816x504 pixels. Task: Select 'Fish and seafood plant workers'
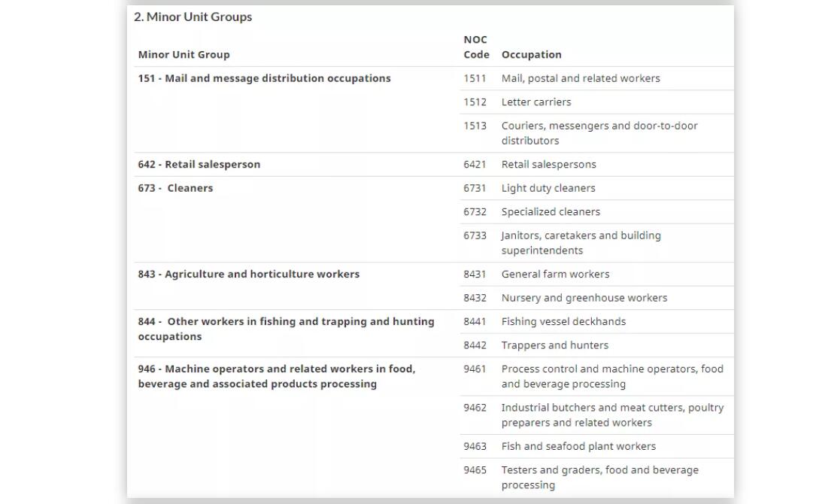578,446
